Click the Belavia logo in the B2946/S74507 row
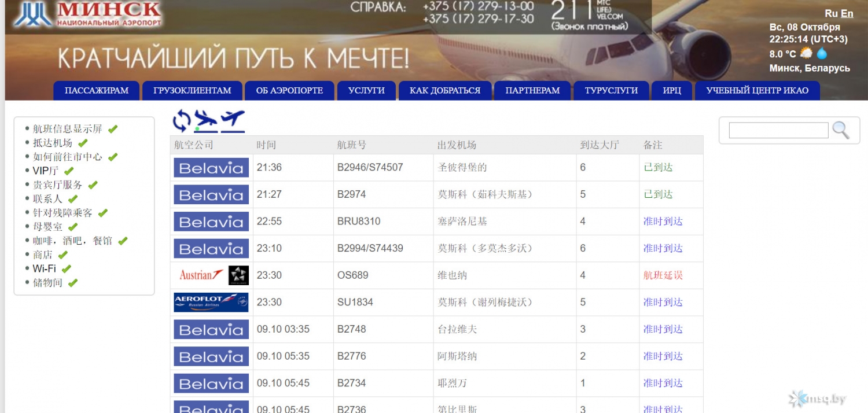 click(x=211, y=168)
